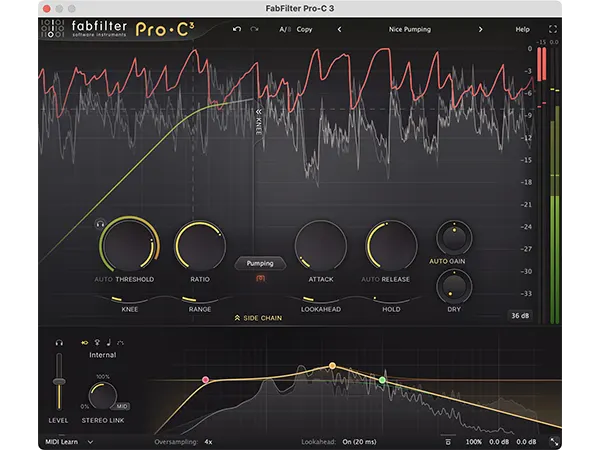The height and width of the screenshot is (450, 600).
Task: Click the Hold slider
Action: [391, 300]
